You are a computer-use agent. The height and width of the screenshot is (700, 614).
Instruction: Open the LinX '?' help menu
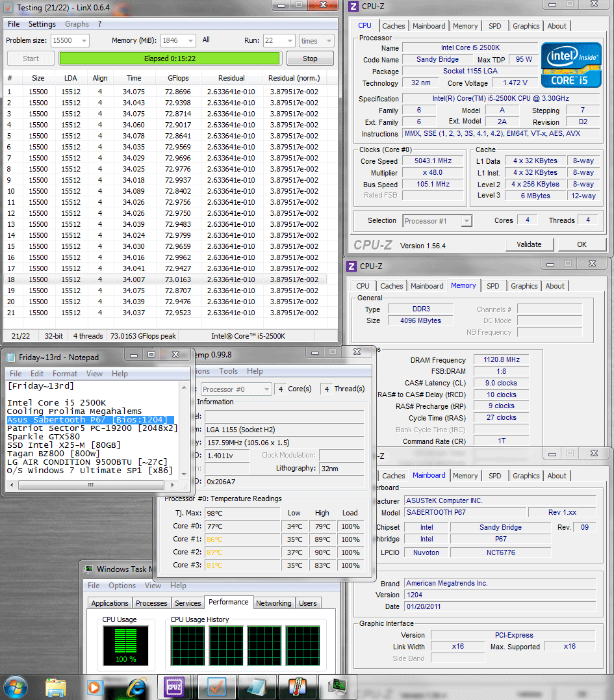point(99,24)
